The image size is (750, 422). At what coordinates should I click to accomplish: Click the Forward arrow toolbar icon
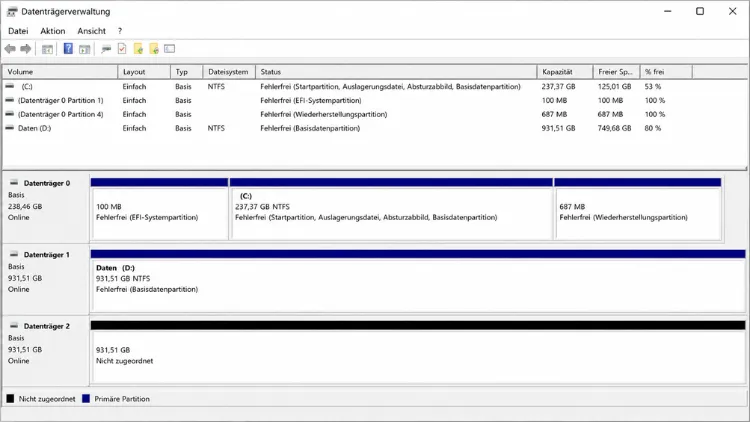26,49
